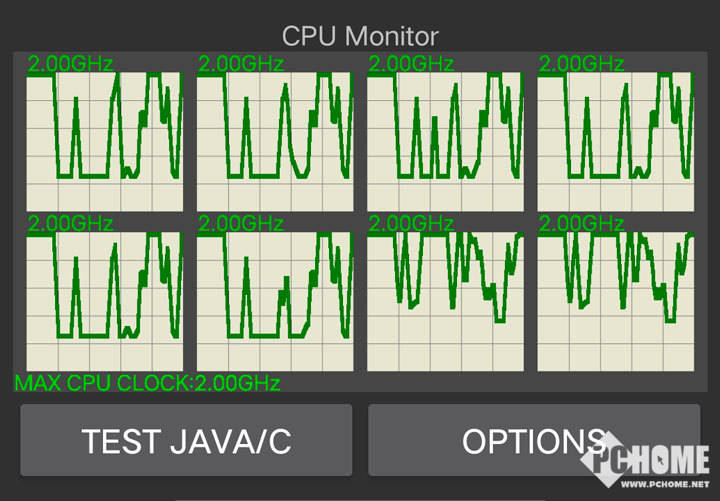Click the 2.00GHz label above second top graph

(241, 63)
